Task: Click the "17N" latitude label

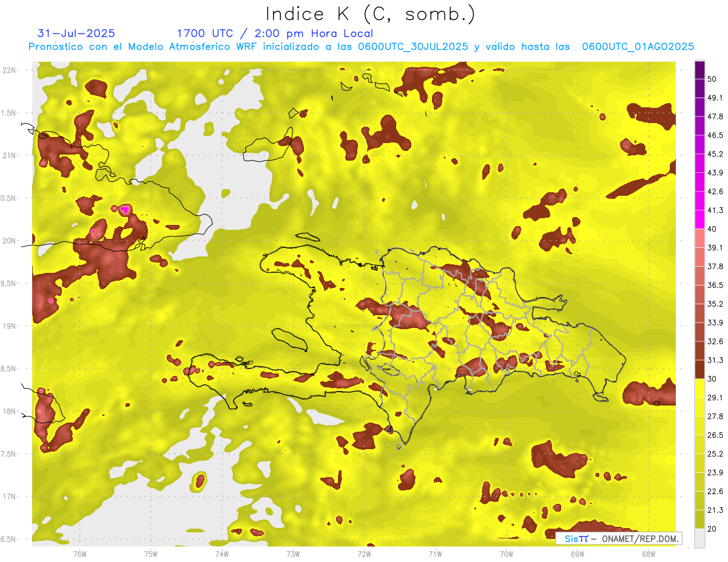Action: pos(10,497)
